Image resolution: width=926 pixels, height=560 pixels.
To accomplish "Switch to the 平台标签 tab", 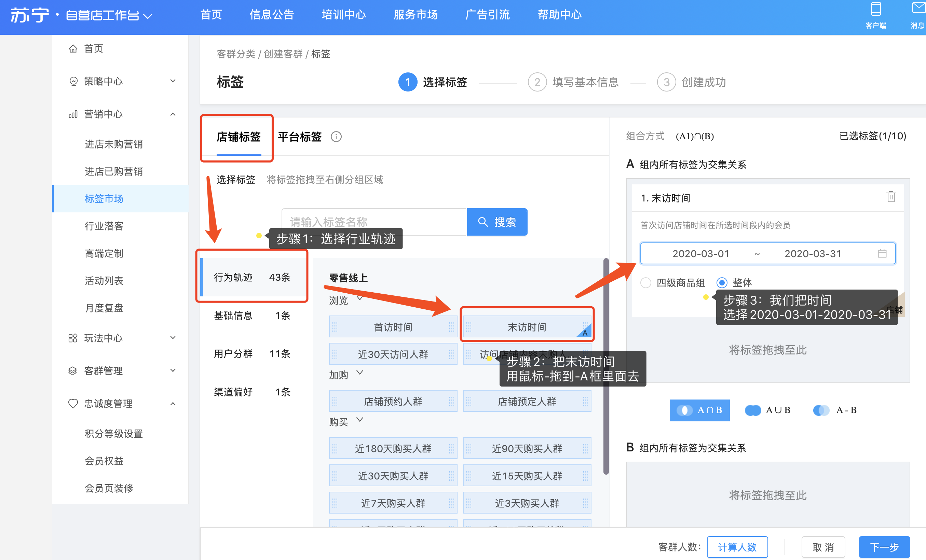I will click(x=300, y=137).
